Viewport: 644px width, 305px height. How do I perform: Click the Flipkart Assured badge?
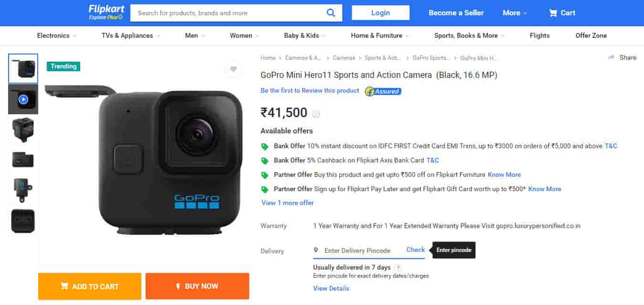pos(383,91)
